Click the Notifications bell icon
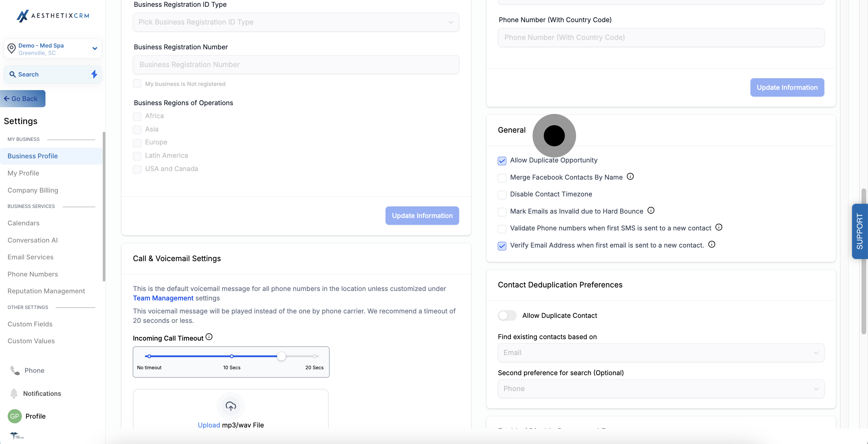This screenshot has height=444, width=868. [14, 393]
